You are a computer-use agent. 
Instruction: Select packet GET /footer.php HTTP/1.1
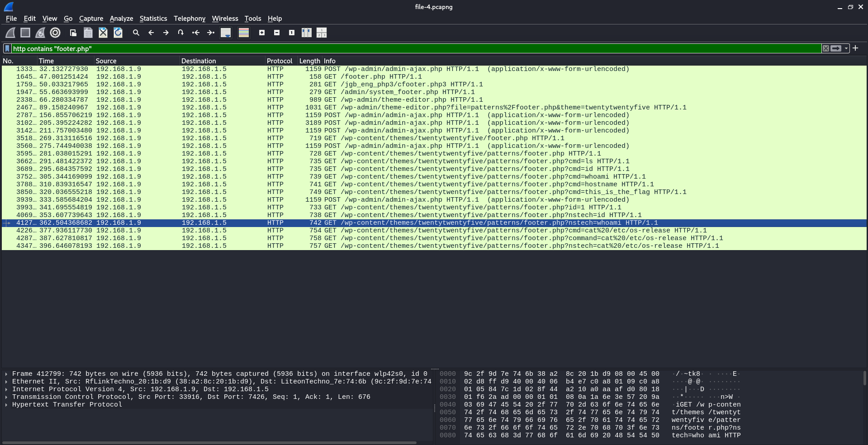tap(434, 76)
